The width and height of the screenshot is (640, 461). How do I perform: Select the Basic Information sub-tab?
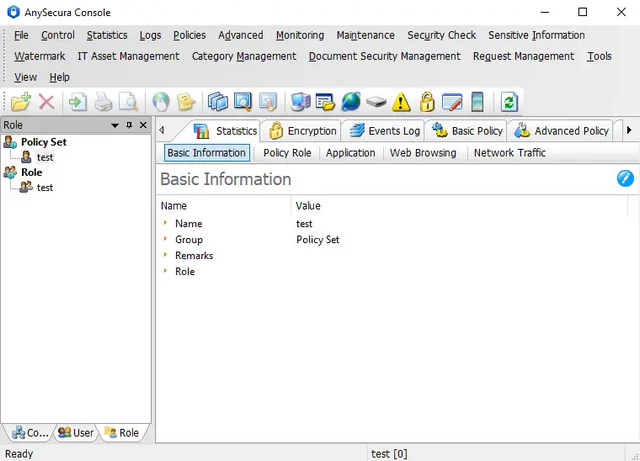coord(207,153)
